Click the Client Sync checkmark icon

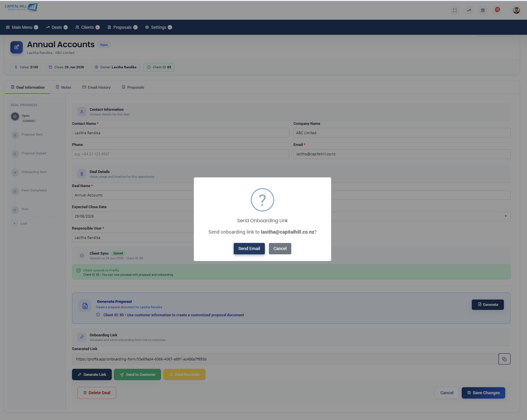82,256
